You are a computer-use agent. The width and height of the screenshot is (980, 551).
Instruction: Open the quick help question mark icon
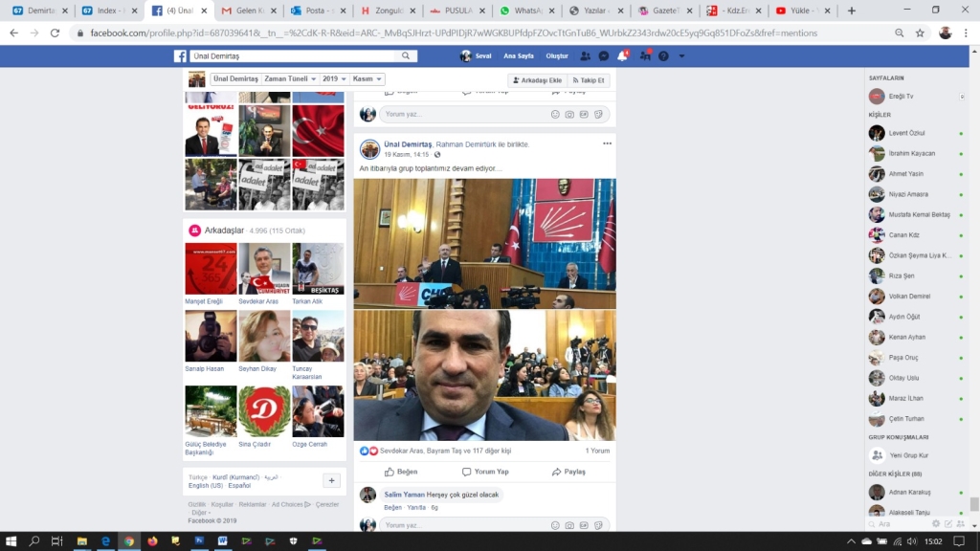point(664,56)
